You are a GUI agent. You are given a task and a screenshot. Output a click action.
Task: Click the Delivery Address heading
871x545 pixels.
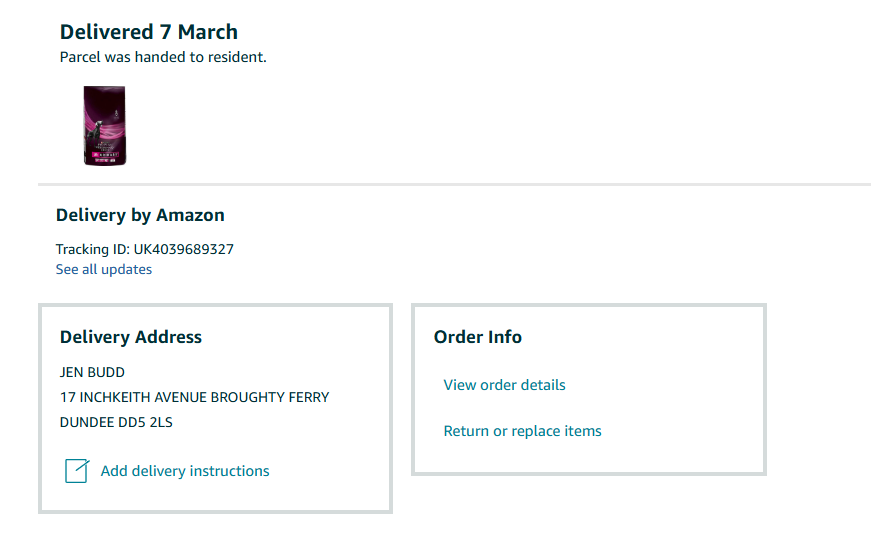(131, 337)
